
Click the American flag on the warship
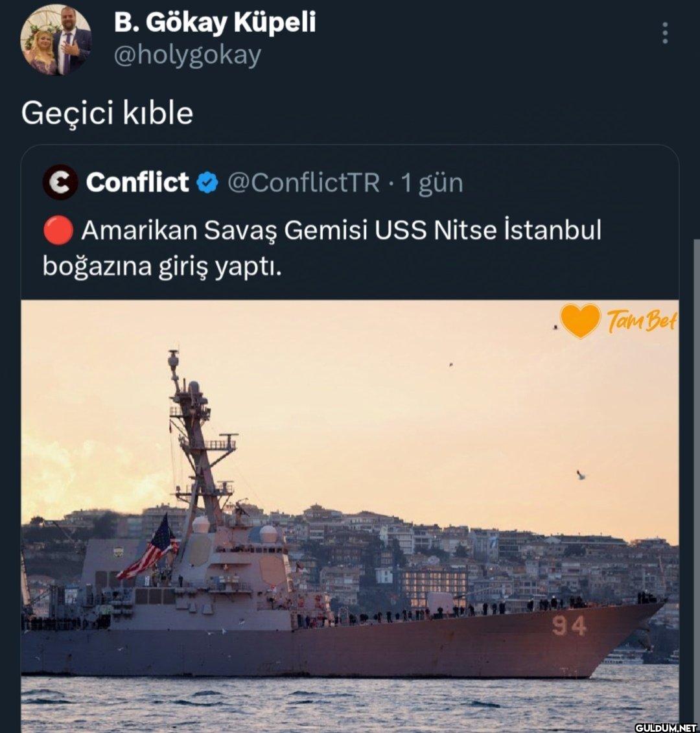pos(150,548)
